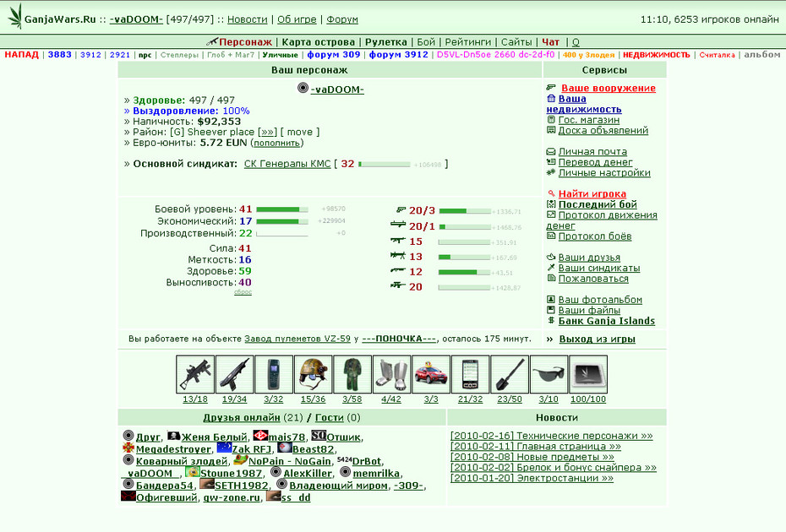
Task: Click the move link in district row
Action: (300, 133)
